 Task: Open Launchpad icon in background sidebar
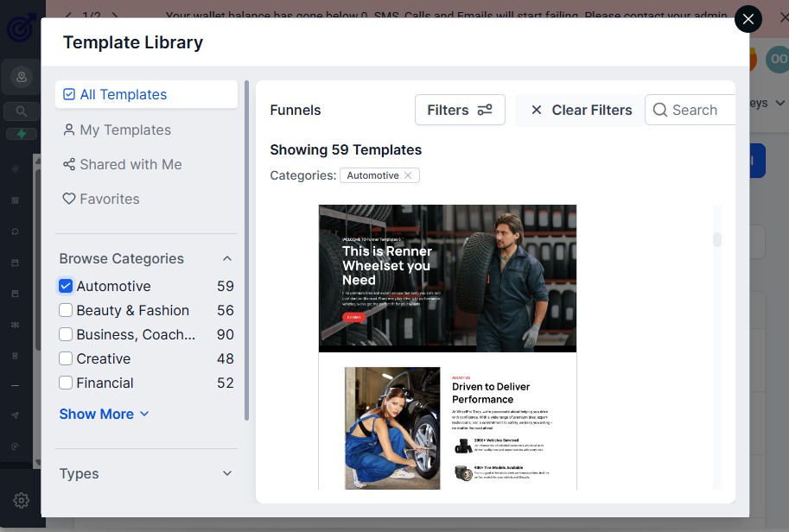(x=15, y=169)
